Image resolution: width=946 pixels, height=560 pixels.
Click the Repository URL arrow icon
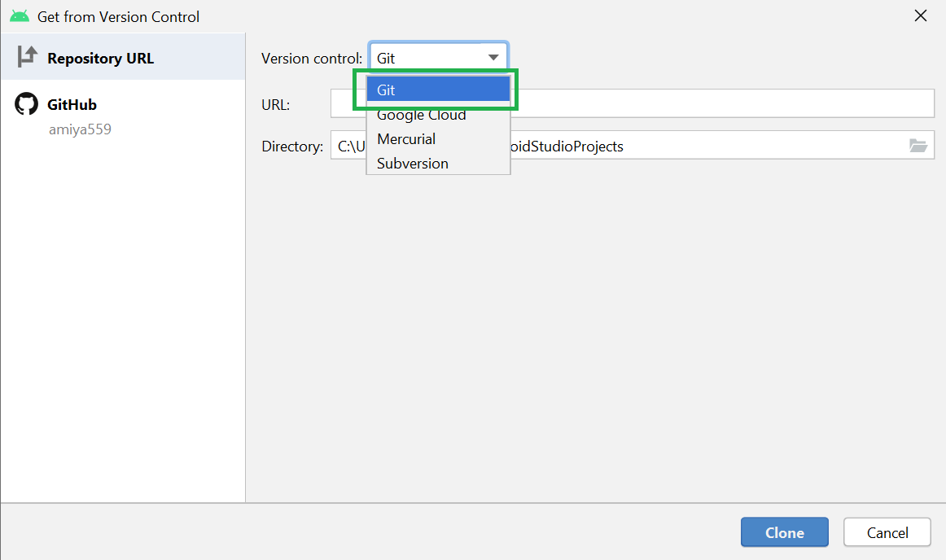tap(27, 57)
